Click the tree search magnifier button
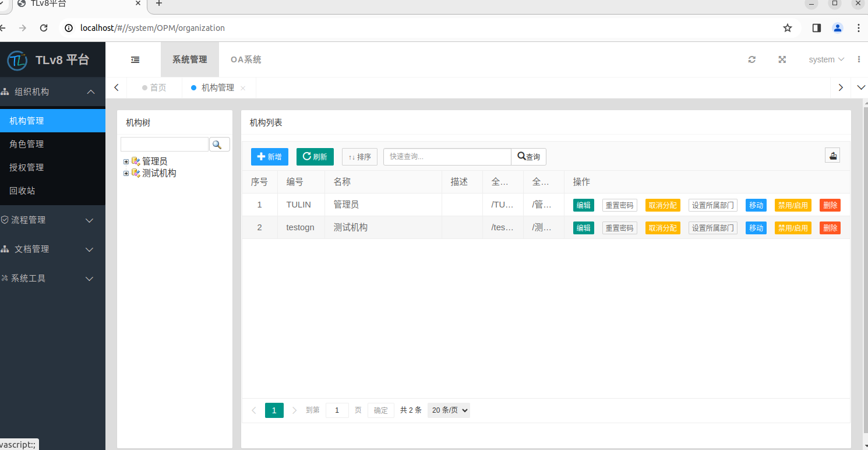 point(220,145)
